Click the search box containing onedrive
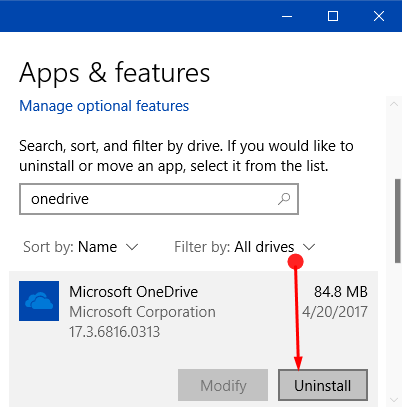 (x=159, y=199)
